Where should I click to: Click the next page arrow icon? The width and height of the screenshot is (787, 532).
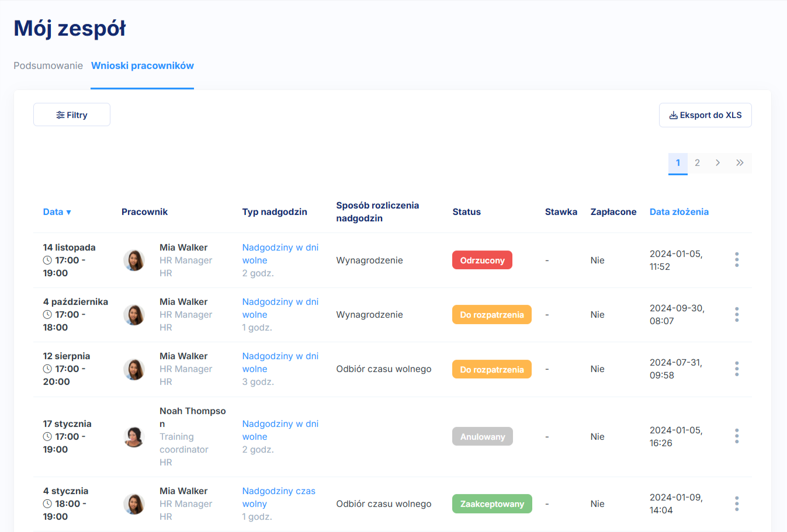pyautogui.click(x=717, y=163)
